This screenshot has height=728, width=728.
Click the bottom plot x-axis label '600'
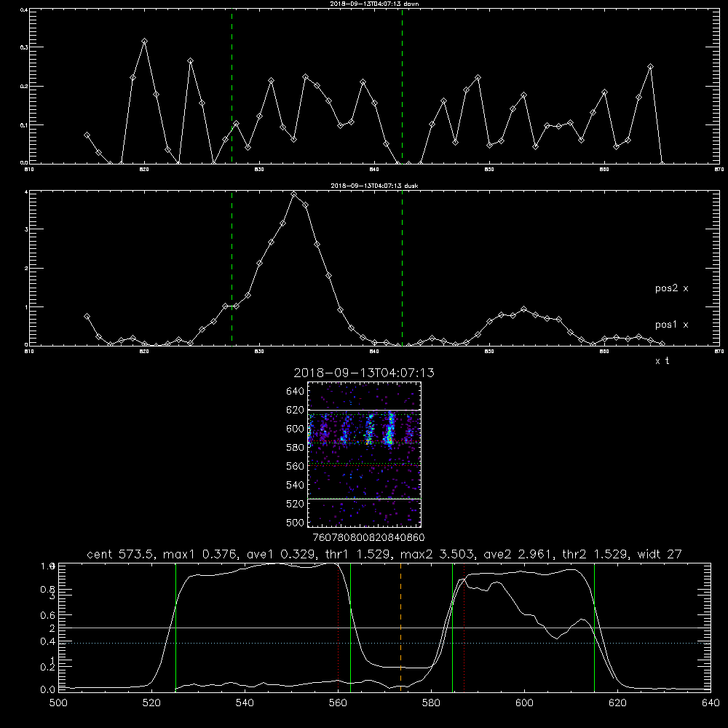[x=524, y=703]
